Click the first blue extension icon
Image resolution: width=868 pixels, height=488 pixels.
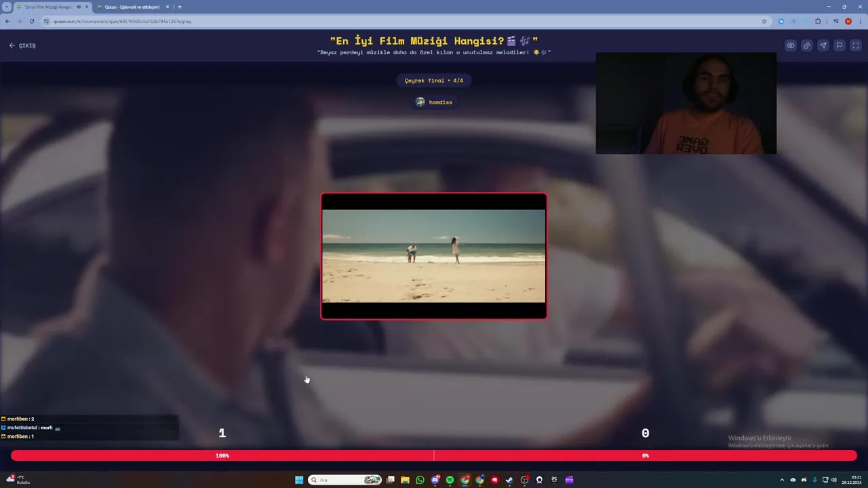[781, 21]
